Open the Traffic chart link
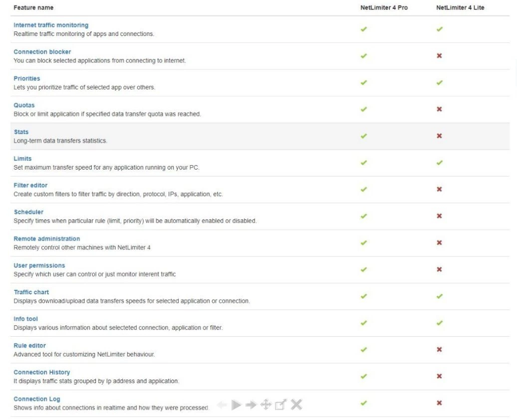This screenshot has width=517, height=420. [31, 292]
